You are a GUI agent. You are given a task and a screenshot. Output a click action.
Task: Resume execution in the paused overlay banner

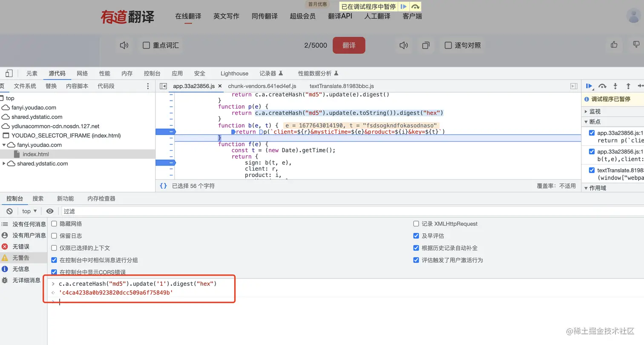coord(403,6)
